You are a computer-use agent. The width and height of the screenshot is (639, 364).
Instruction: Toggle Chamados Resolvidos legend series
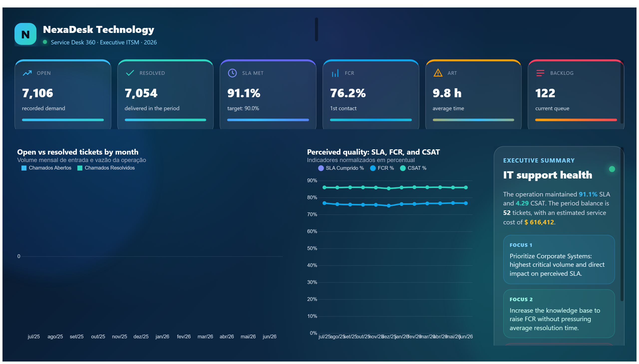(106, 168)
